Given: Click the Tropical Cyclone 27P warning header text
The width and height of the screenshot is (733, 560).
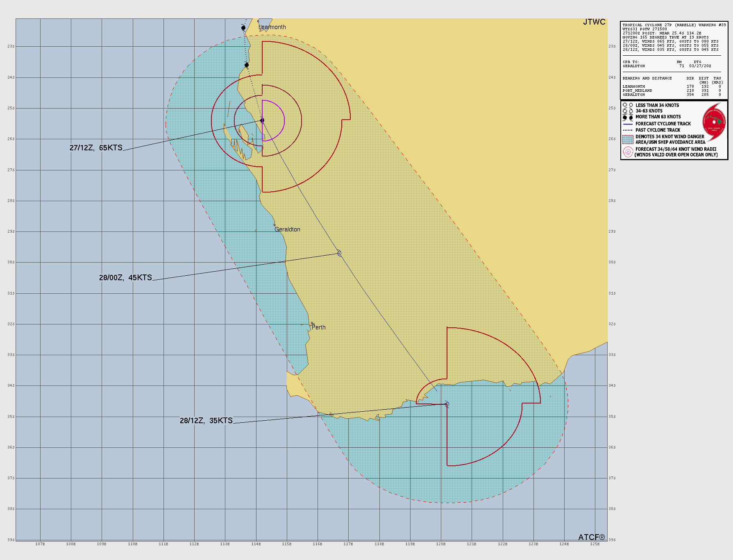Looking at the screenshot, I should point(674,25).
